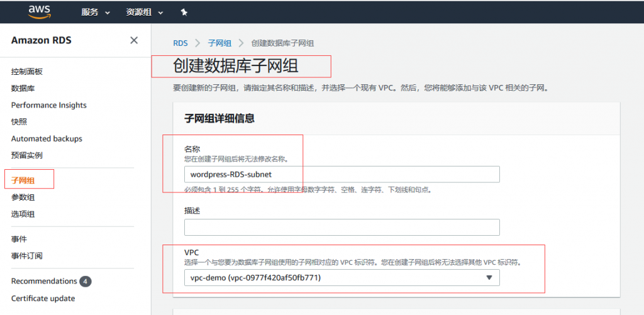Open Certificate update in sidebar
Image resolution: width=644 pixels, height=315 pixels.
pyautogui.click(x=43, y=299)
